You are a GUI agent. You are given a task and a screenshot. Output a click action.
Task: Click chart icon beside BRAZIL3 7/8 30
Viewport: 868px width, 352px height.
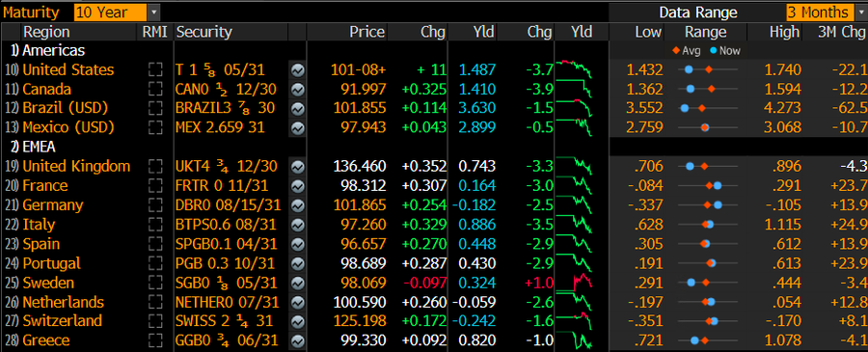(x=298, y=109)
